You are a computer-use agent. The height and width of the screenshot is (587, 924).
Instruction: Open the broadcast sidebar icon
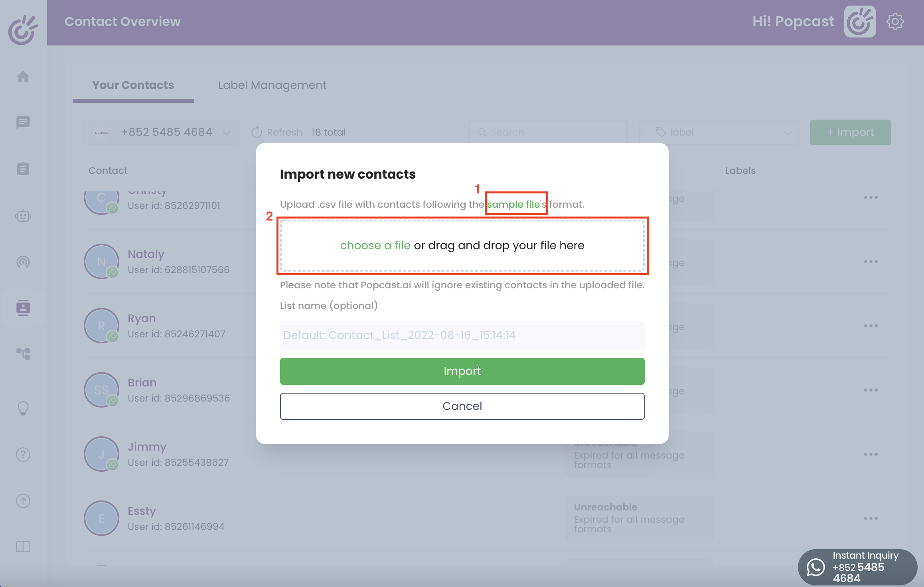23,262
